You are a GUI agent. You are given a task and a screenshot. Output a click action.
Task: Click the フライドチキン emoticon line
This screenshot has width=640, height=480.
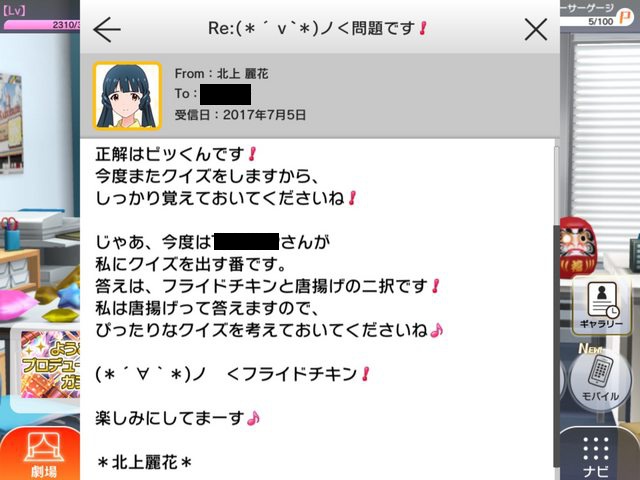[232, 374]
